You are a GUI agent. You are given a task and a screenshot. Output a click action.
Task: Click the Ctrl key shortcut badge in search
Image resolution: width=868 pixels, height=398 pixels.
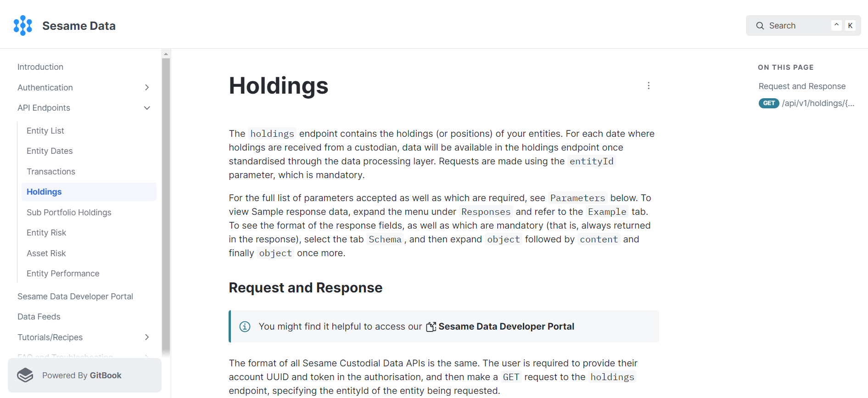(836, 25)
